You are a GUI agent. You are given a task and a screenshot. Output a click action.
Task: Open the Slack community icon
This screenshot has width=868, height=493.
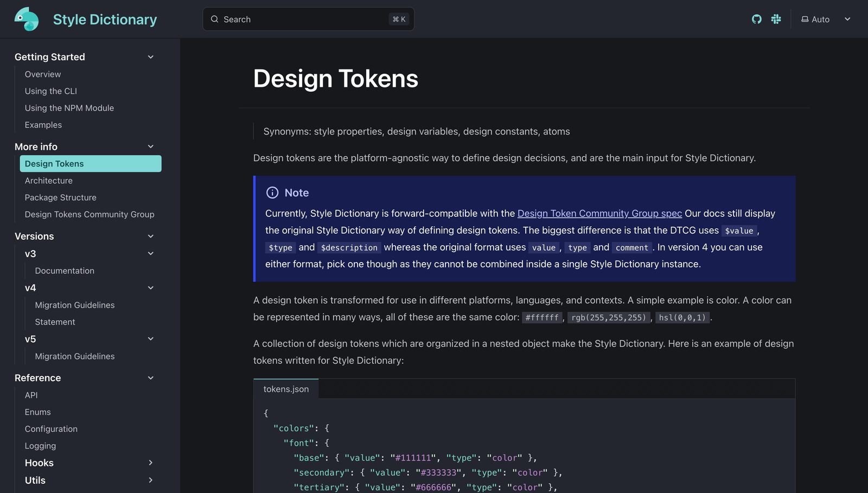pos(776,19)
